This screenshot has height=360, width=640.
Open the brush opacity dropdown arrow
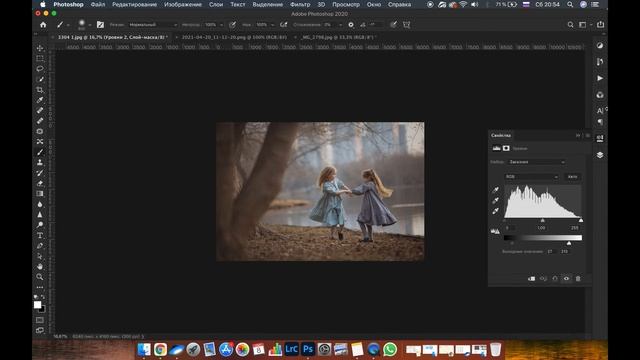(221, 24)
